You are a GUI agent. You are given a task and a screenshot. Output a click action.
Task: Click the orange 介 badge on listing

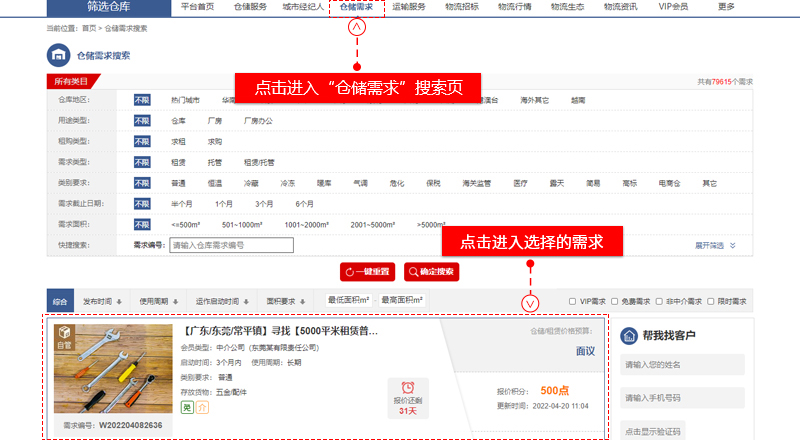pos(201,407)
